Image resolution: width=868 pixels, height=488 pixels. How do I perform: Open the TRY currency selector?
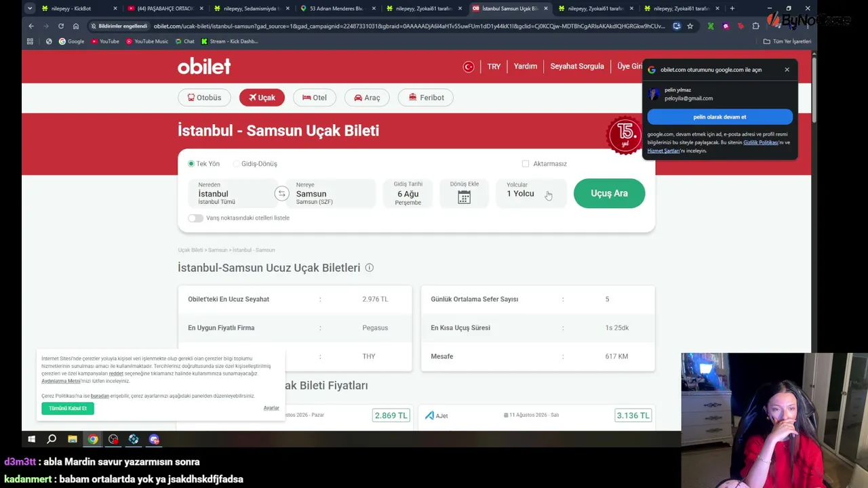[x=494, y=66]
